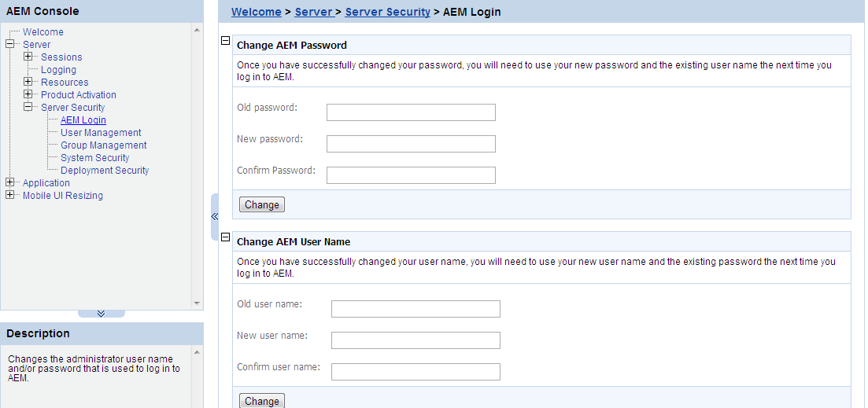Expand the Mobile UI Resizing node
Image resolution: width=868 pixels, height=408 pixels.
tap(9, 195)
